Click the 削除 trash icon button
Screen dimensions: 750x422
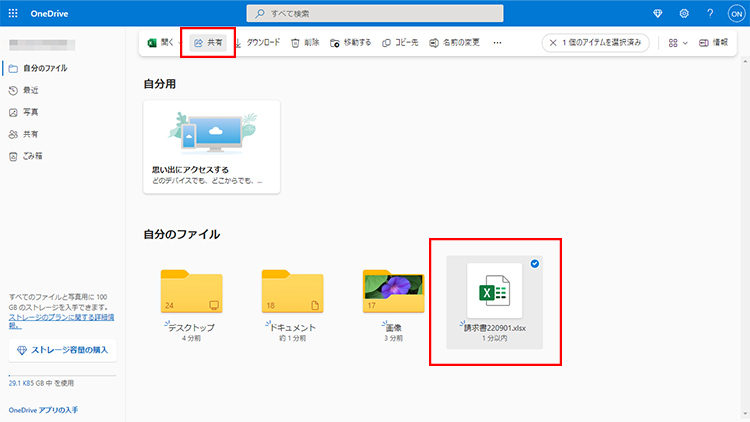[x=305, y=43]
